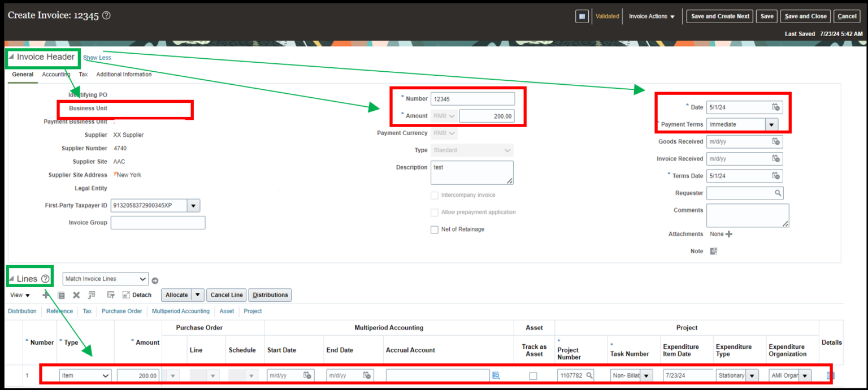868x390 pixels.
Task: Open the Lines help icon
Action: point(45,278)
